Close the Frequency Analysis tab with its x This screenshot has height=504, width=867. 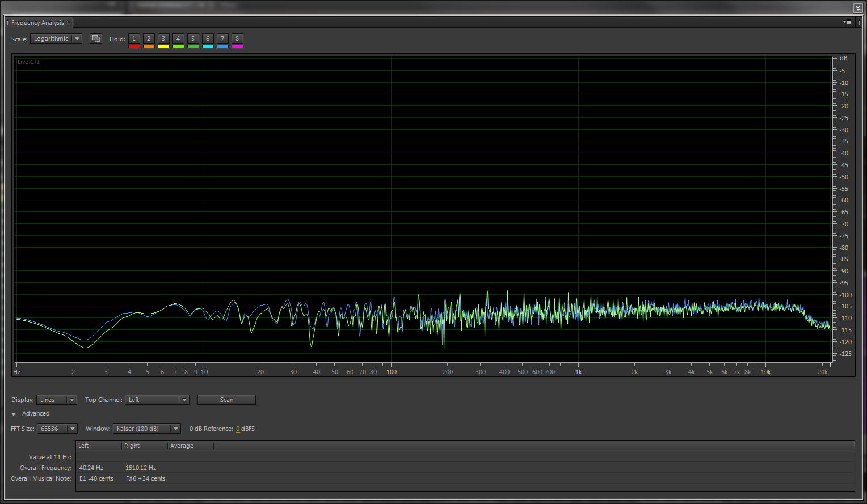point(69,23)
